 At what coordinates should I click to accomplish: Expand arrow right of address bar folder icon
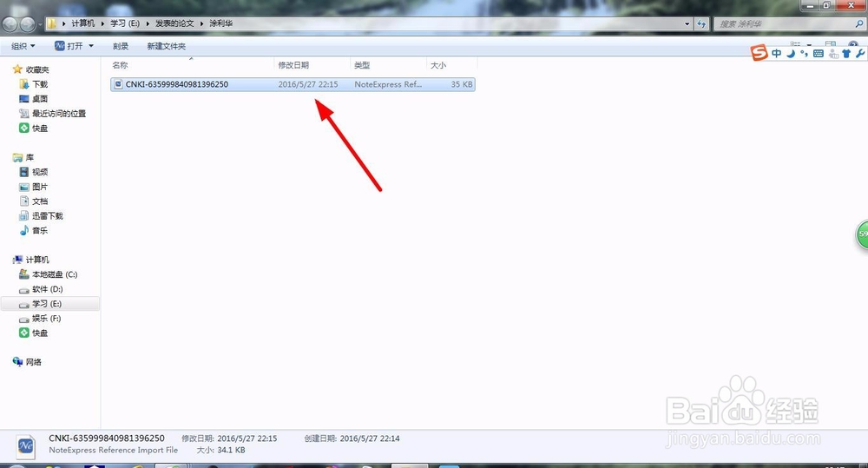pyautogui.click(x=63, y=23)
